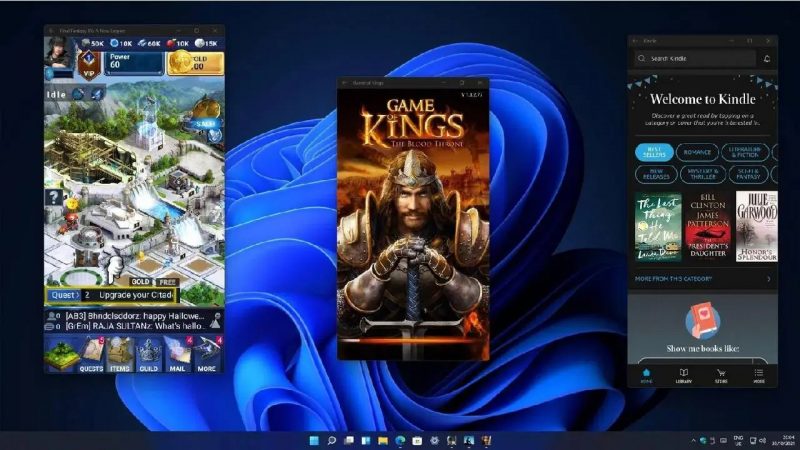Tap the 50K stone resource counter
800x450 pixels.
click(92, 43)
